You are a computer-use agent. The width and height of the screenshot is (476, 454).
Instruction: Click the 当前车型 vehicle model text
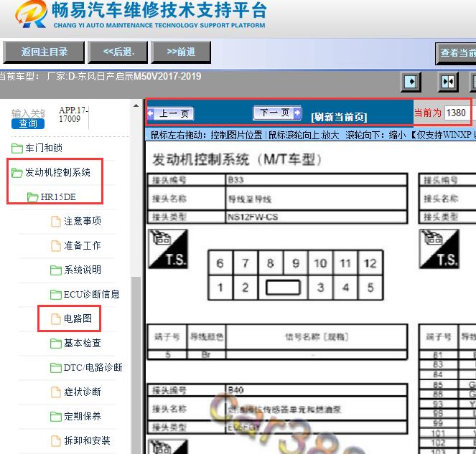coord(101,76)
